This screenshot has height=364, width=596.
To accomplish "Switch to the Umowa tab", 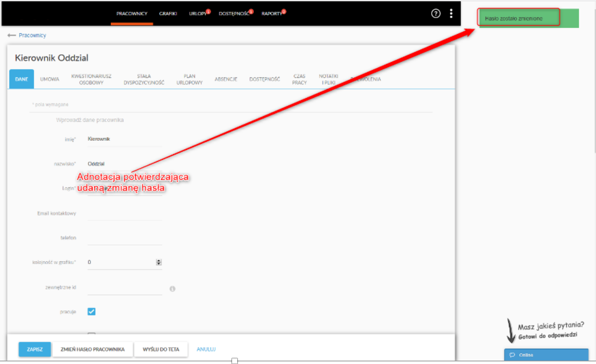I will tap(50, 79).
